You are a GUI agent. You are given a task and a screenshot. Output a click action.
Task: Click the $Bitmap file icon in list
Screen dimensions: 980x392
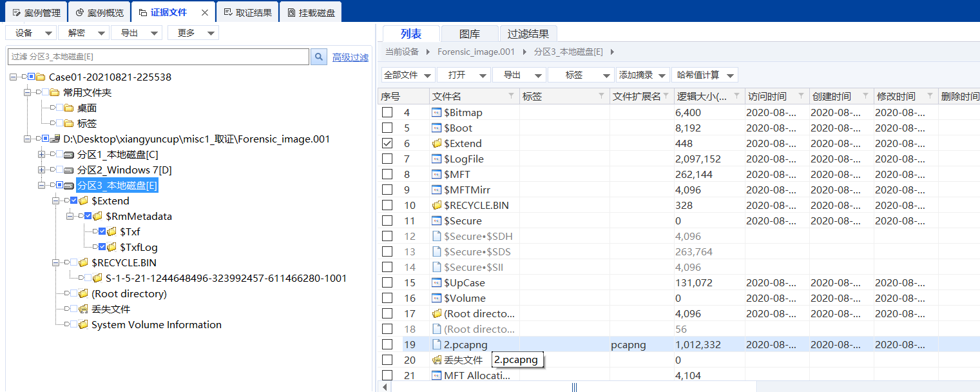coord(437,112)
